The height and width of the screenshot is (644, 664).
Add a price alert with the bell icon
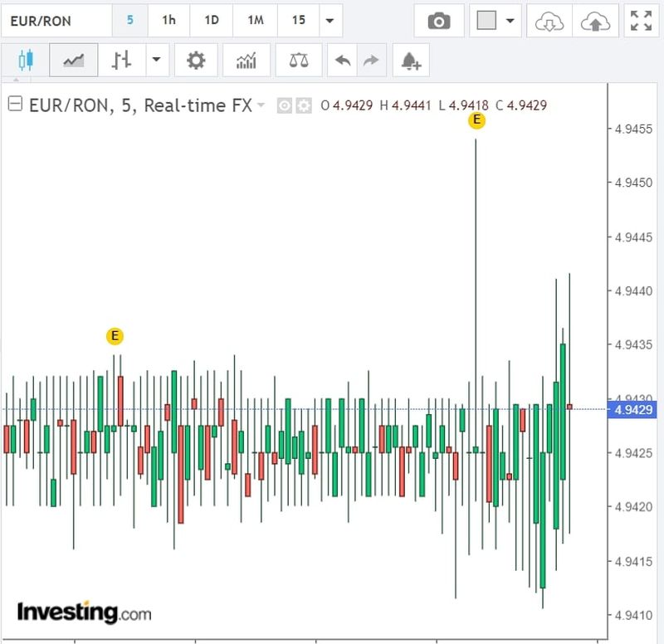(408, 61)
